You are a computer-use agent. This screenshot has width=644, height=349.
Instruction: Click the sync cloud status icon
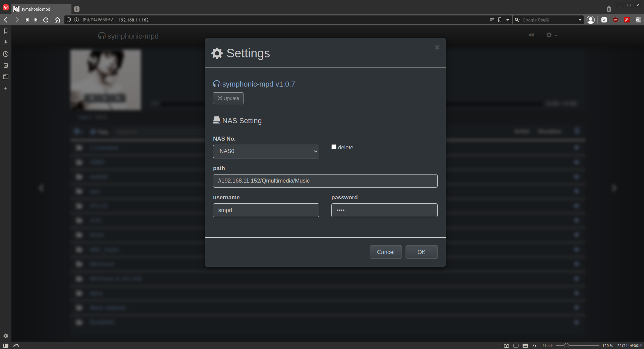coord(16,346)
